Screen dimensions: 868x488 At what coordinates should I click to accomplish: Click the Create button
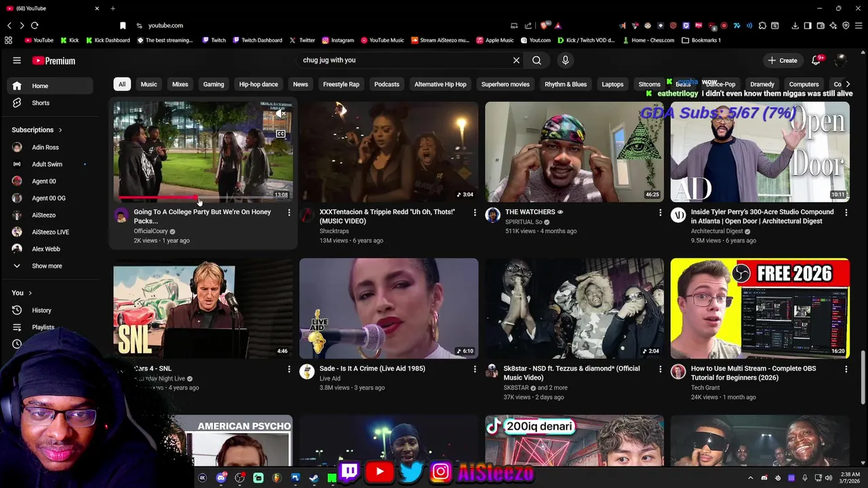(x=783, y=60)
